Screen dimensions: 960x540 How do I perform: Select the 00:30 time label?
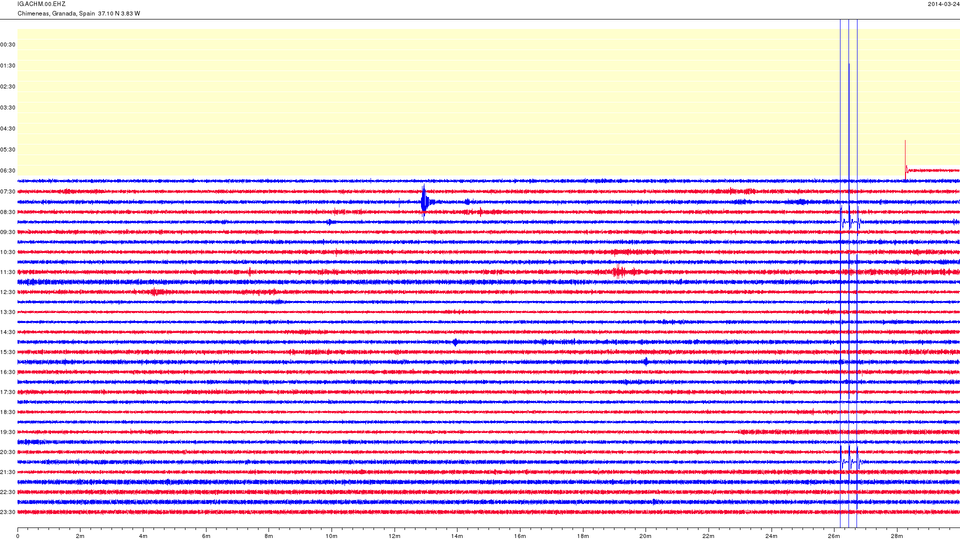pyautogui.click(x=8, y=45)
